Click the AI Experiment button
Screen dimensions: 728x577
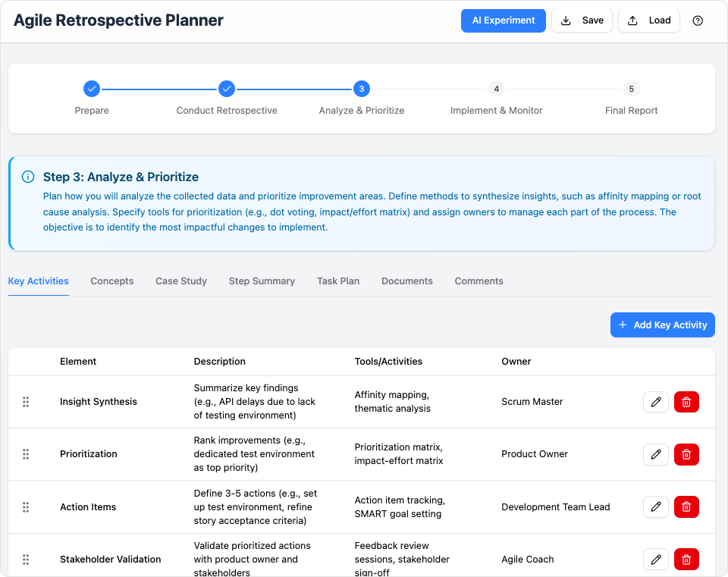coord(504,20)
